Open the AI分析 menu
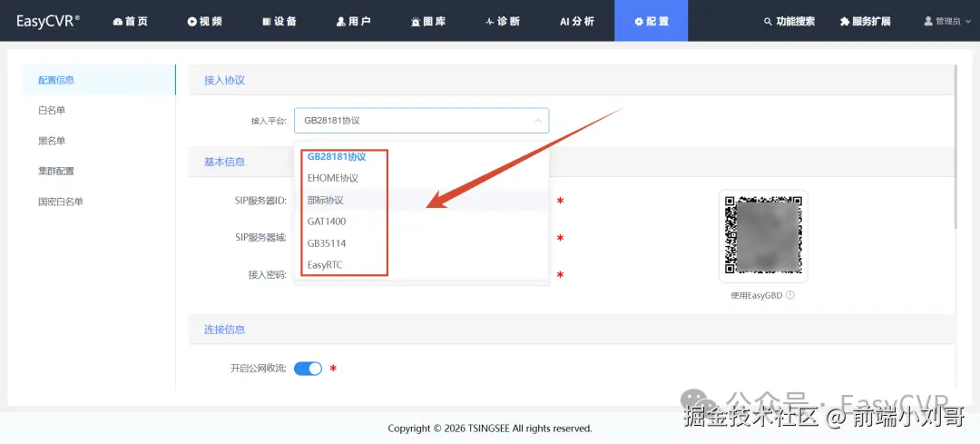Screen dimensions: 980x444 (x=577, y=21)
